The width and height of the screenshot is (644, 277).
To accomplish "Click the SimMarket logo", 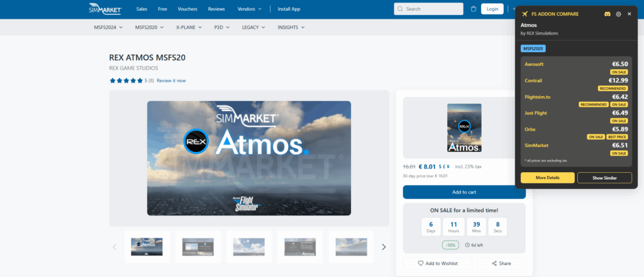I will point(105,9).
